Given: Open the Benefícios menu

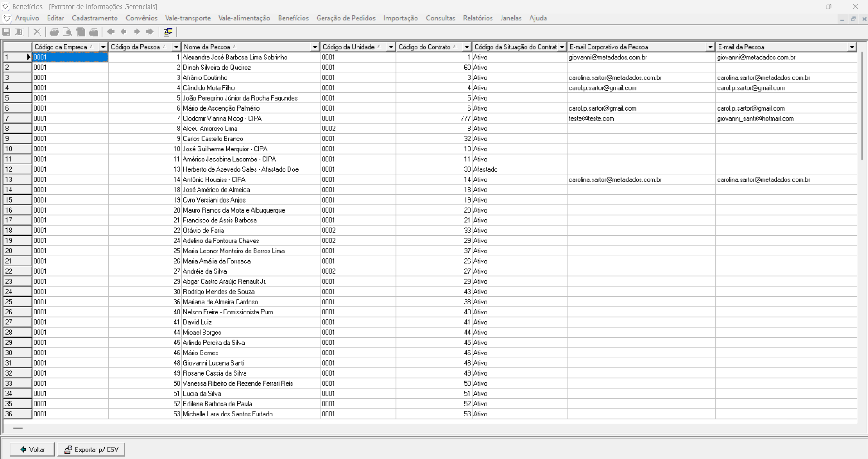Looking at the screenshot, I should (x=293, y=19).
